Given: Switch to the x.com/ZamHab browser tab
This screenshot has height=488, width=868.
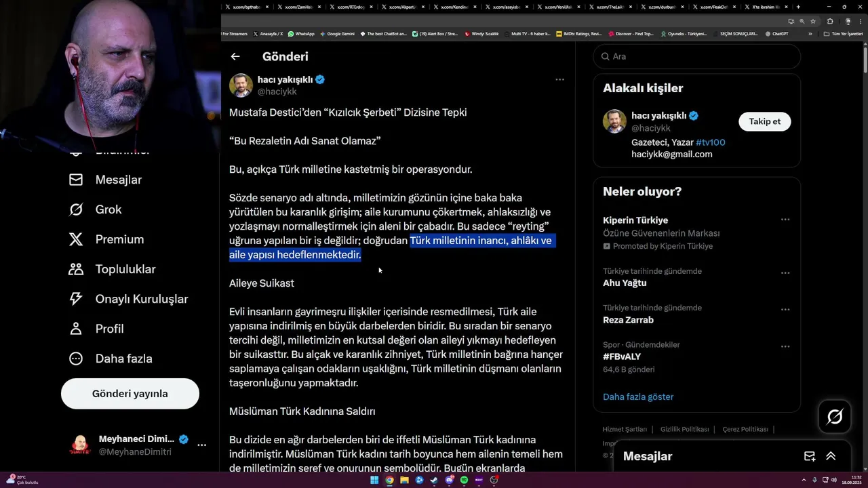Looking at the screenshot, I should 299,7.
